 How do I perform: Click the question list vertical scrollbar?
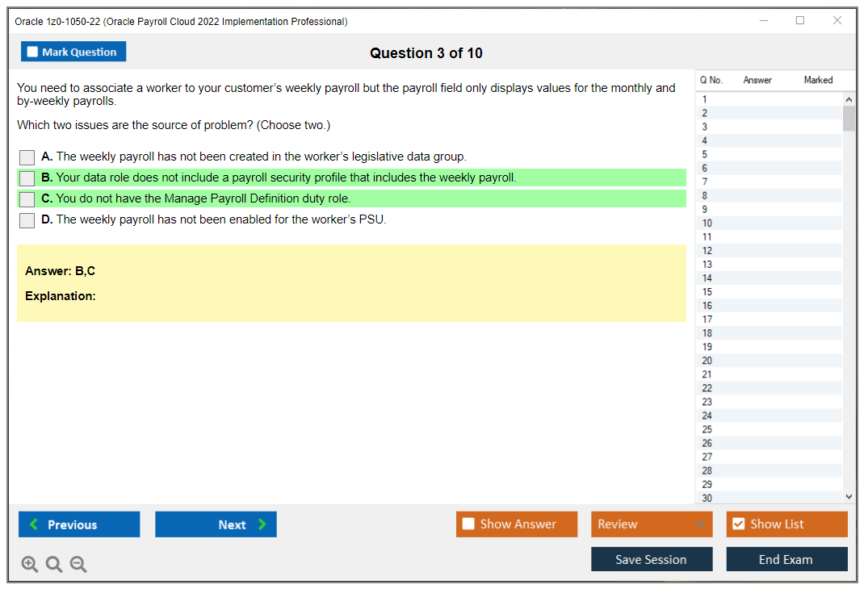pos(849,117)
